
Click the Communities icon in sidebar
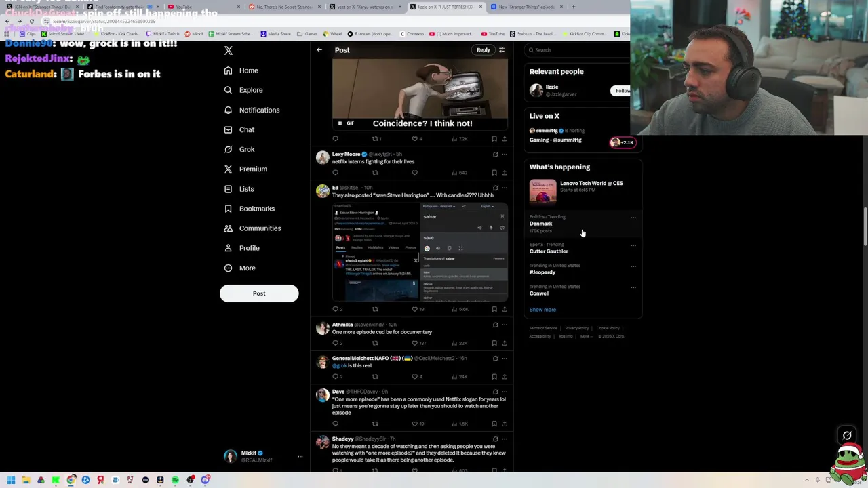pos(228,228)
